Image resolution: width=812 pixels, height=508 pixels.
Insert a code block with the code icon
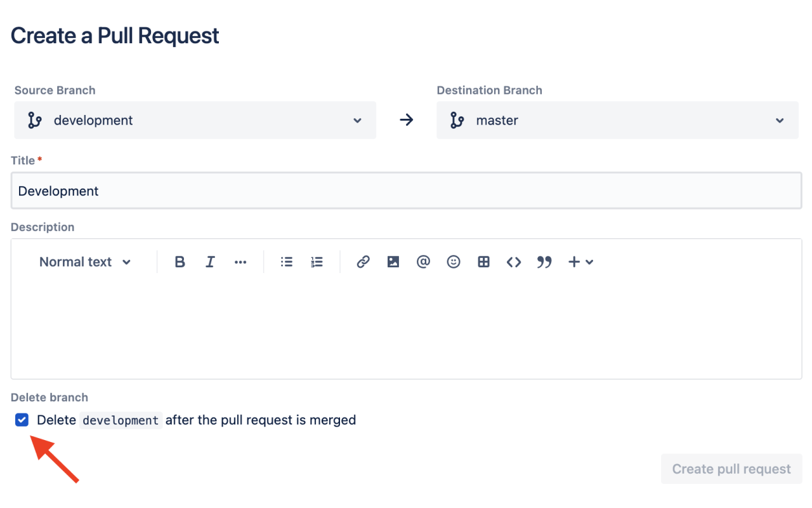pos(514,262)
